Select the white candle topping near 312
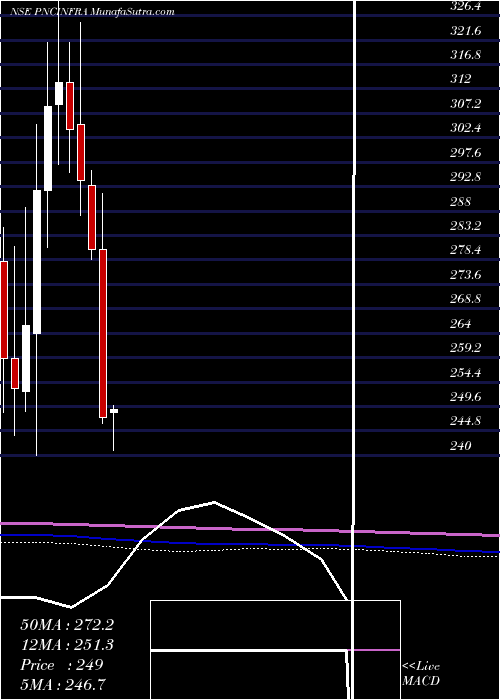Image resolution: width=500 pixels, height=700 pixels. tap(58, 94)
